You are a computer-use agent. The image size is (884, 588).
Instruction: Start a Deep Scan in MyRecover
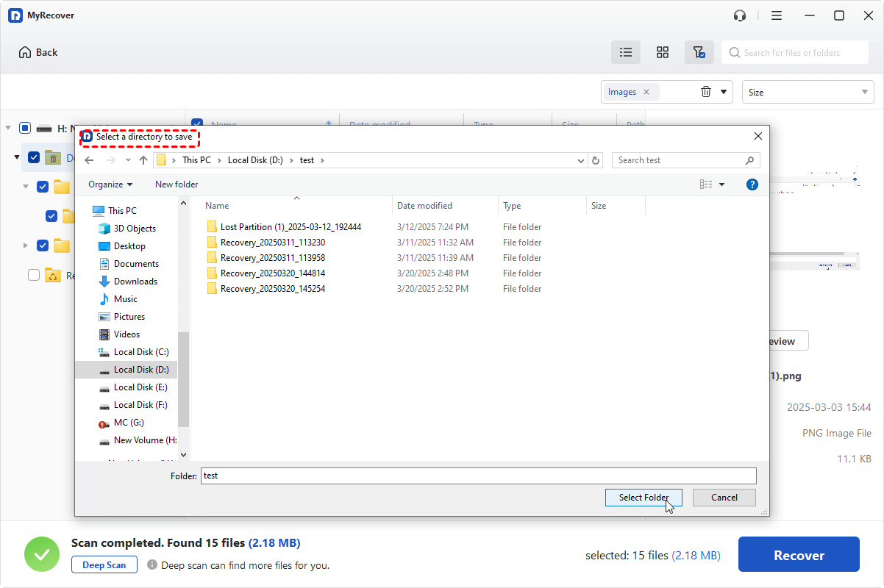click(104, 565)
